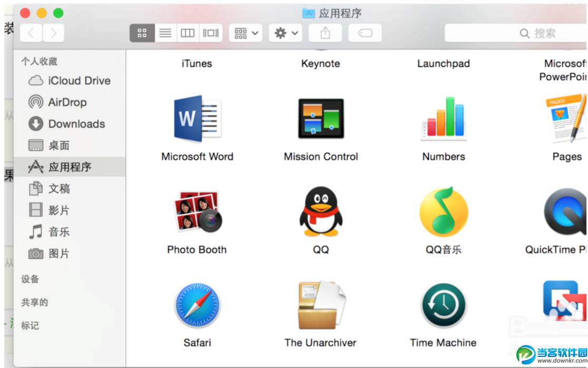Expand the 标记 sidebar section

coord(30,326)
